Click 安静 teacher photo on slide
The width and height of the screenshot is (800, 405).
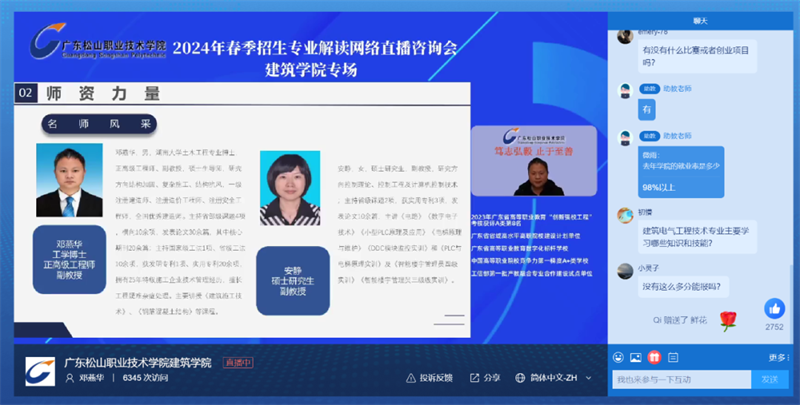(x=290, y=188)
